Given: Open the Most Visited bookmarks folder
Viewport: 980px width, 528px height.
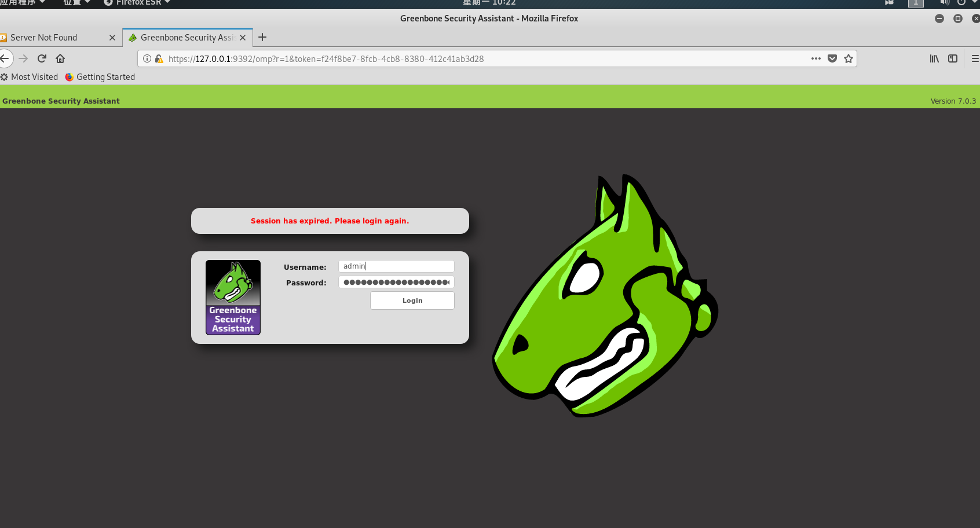Looking at the screenshot, I should click(x=30, y=77).
